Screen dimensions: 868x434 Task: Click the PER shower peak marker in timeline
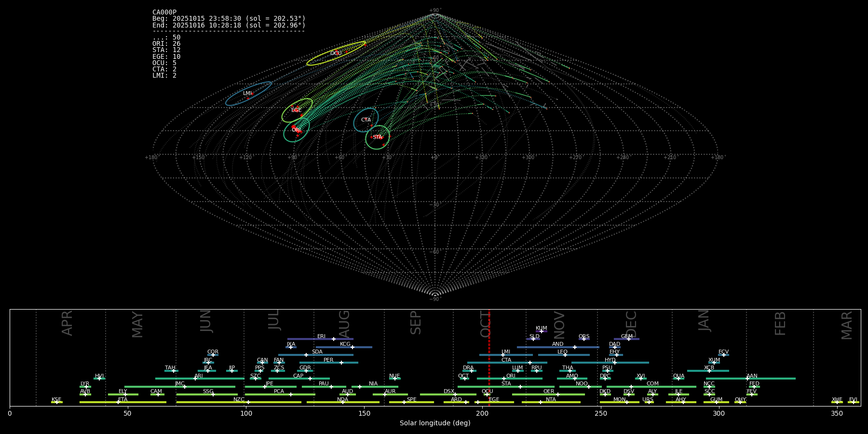click(x=341, y=363)
